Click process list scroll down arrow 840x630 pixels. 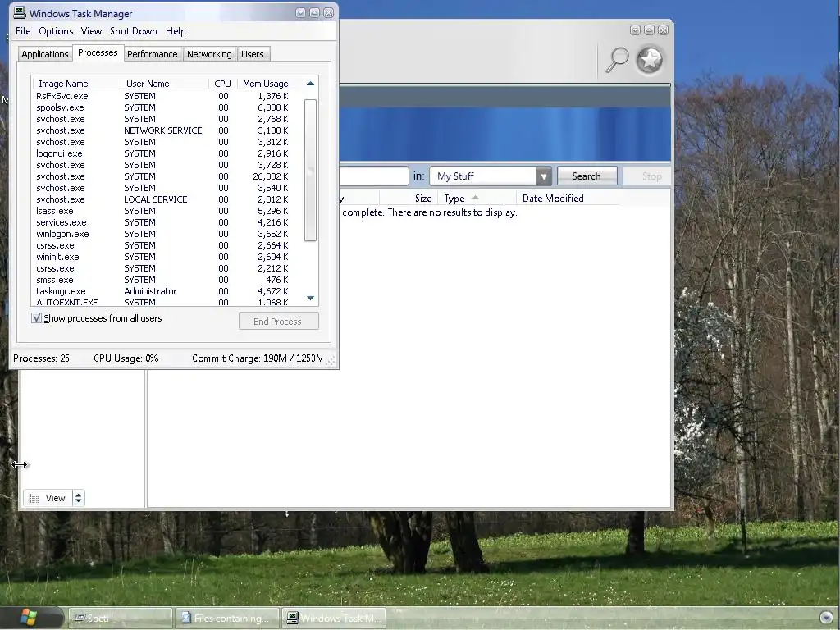(x=310, y=298)
